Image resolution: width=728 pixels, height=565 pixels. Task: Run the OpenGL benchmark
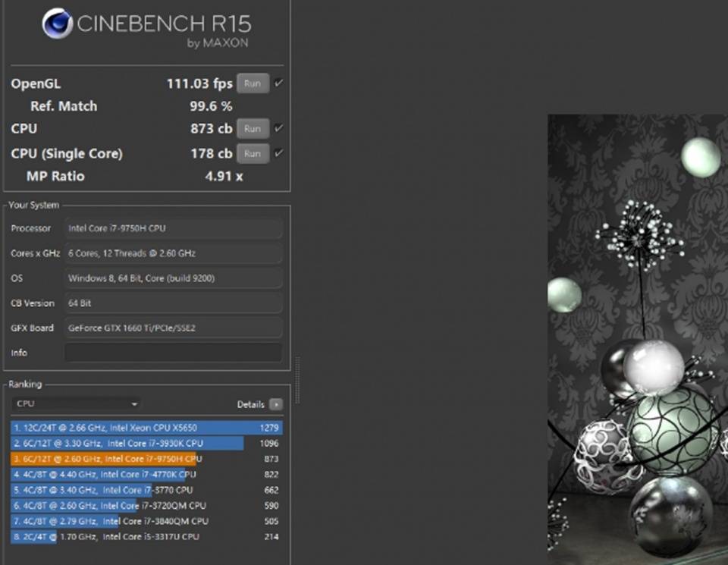click(x=253, y=83)
